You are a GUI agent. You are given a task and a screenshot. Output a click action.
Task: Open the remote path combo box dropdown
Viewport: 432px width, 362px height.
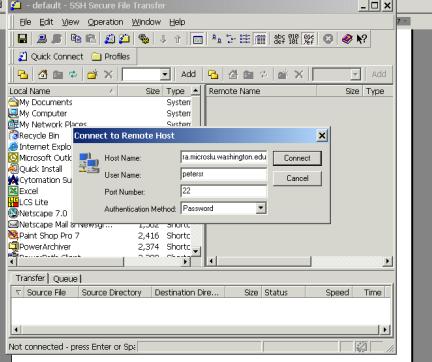[355, 74]
